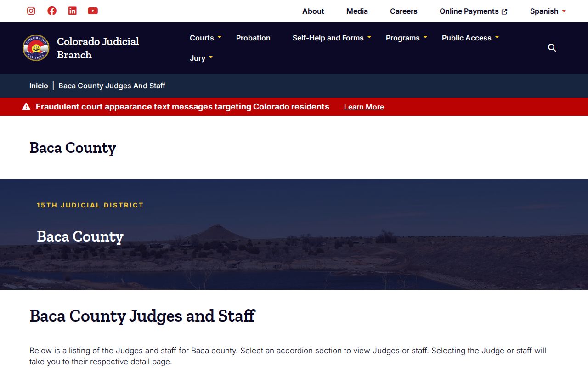Viewport: 588px width, 368px height.
Task: Click the fraudulent text messages alert message
Action: (182, 107)
